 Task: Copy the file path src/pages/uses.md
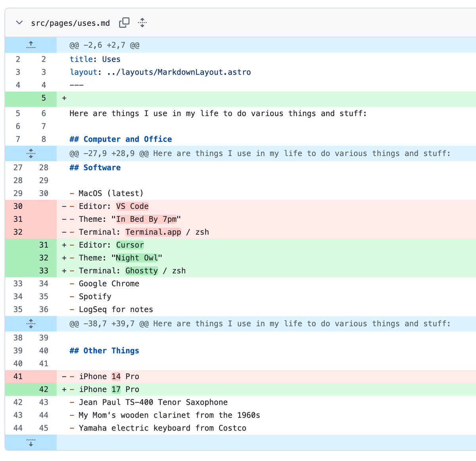[124, 23]
